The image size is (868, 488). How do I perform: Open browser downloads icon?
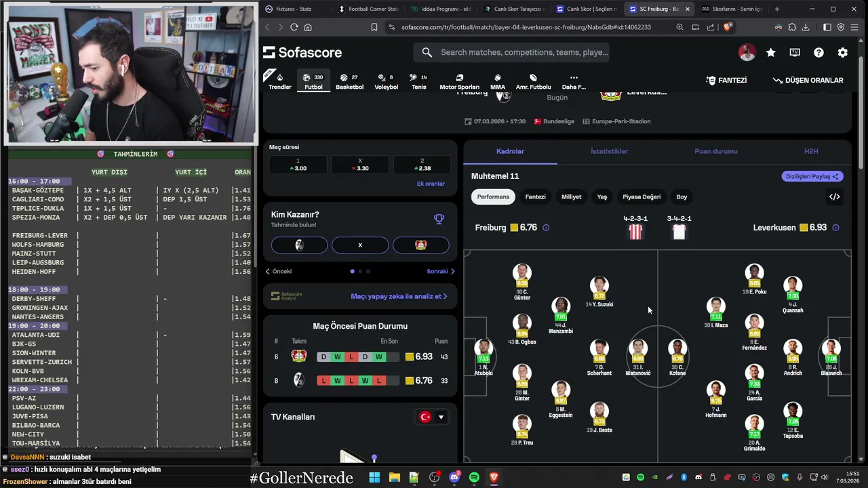click(x=806, y=27)
